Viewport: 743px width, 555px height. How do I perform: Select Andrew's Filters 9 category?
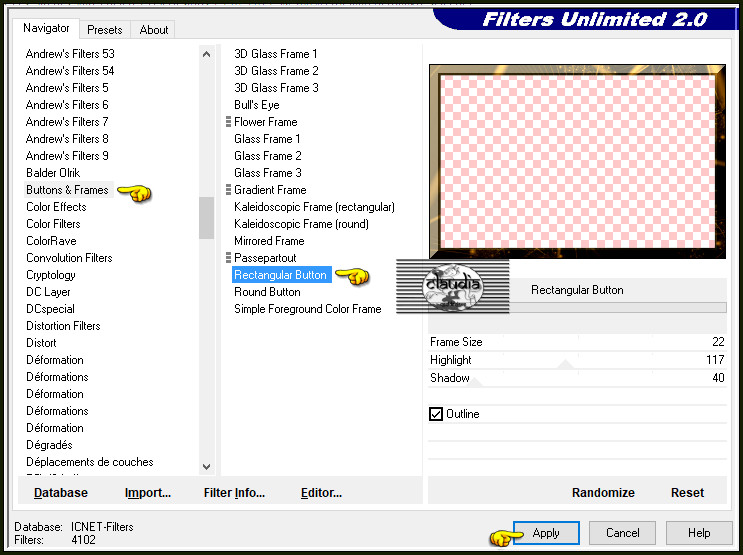point(67,156)
